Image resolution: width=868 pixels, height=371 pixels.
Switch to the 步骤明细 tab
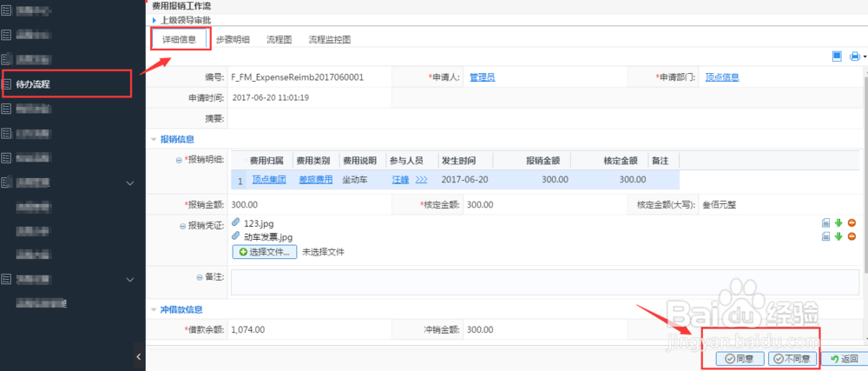(x=233, y=40)
